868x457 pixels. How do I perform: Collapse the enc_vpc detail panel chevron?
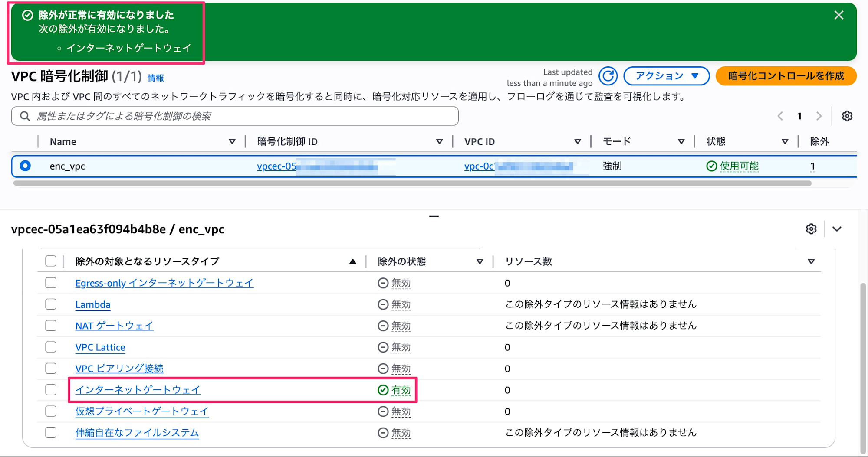pyautogui.click(x=837, y=229)
